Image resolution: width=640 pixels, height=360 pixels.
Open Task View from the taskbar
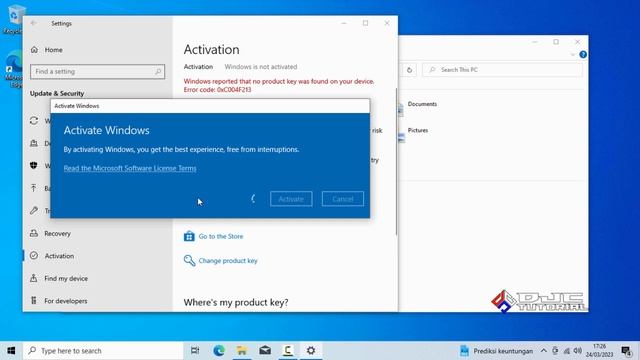click(x=195, y=351)
